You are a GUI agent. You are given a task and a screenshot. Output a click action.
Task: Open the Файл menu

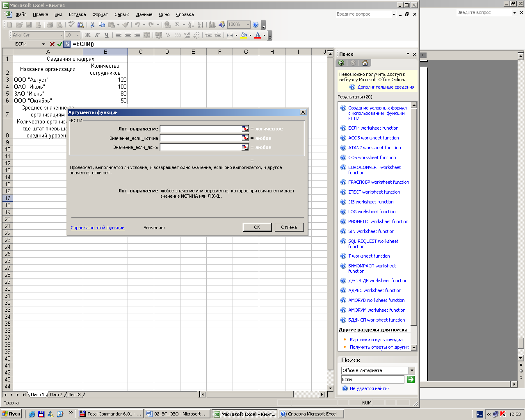pos(21,14)
